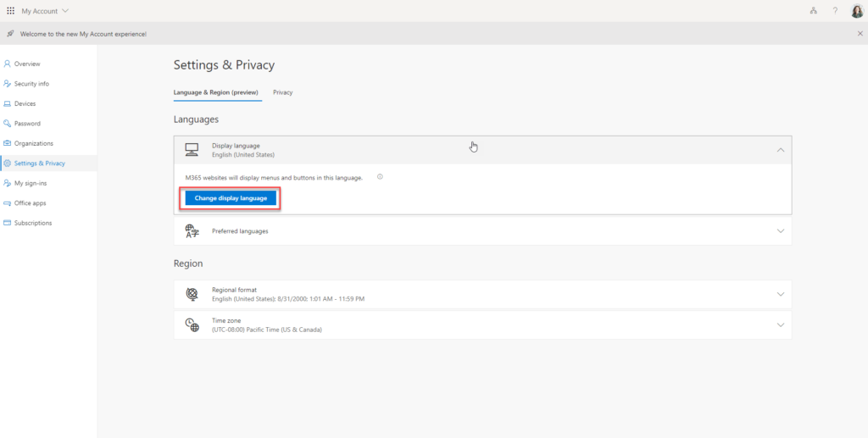Go to Overview in sidebar
Viewport: 868px width, 438px height.
click(x=27, y=64)
